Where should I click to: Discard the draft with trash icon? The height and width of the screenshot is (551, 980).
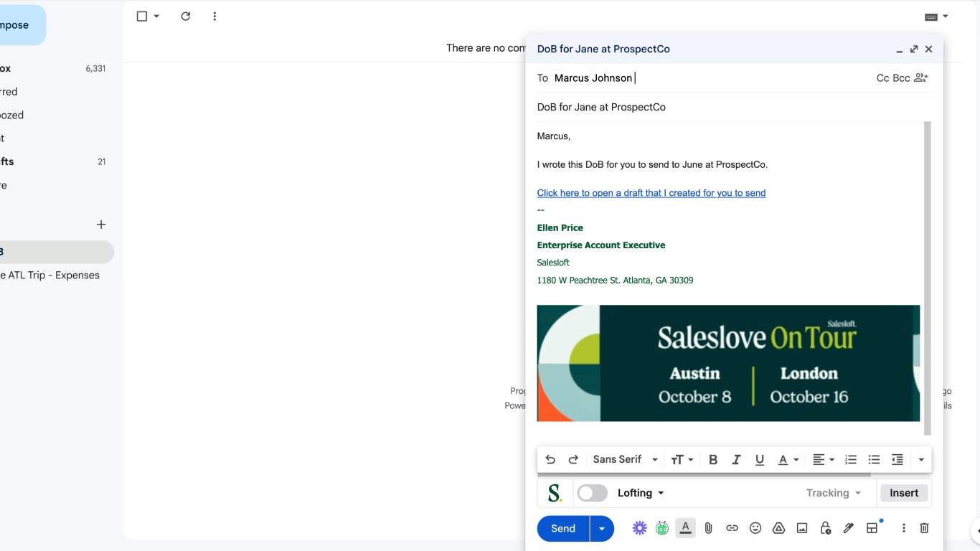tap(925, 528)
